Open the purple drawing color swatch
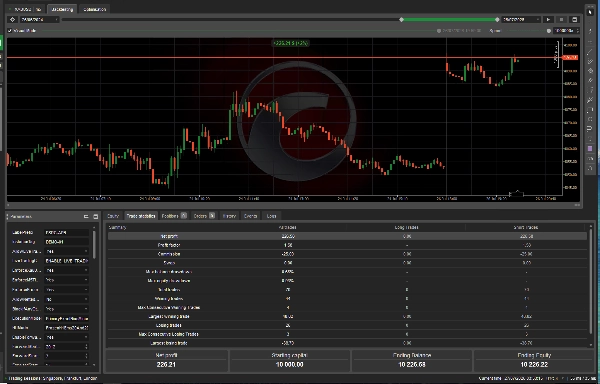The height and width of the screenshot is (384, 600). (590, 148)
